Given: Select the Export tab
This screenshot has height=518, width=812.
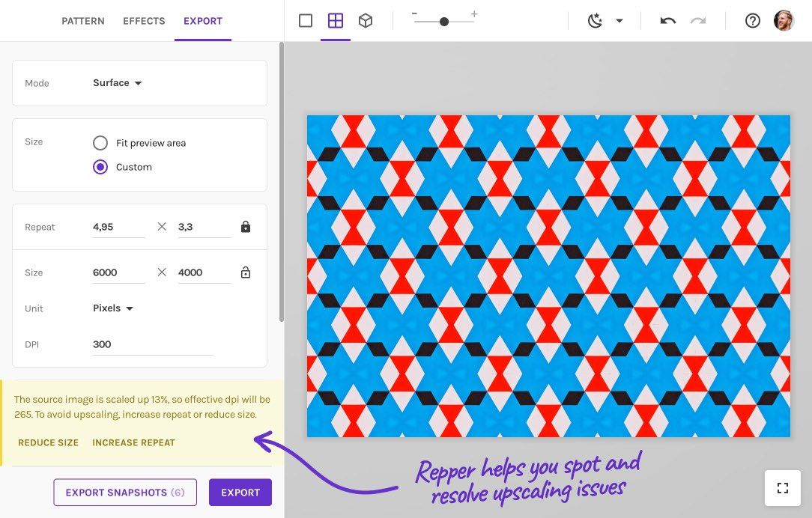Looking at the screenshot, I should (203, 21).
